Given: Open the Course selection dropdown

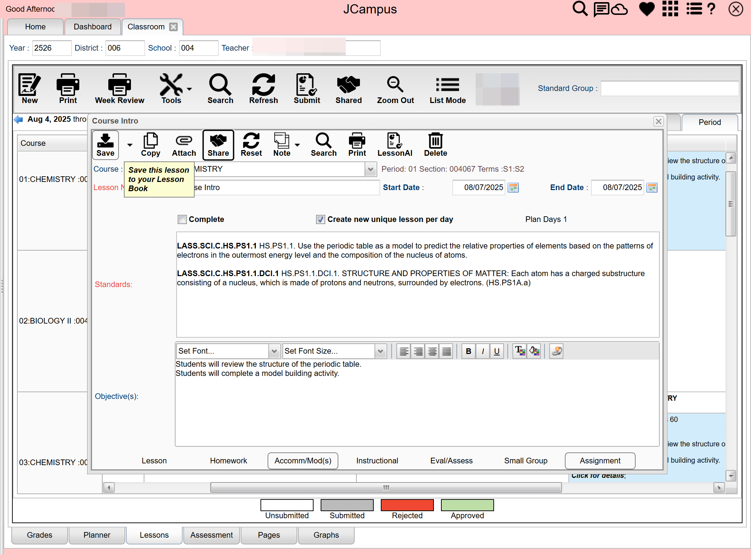Looking at the screenshot, I should (x=370, y=169).
